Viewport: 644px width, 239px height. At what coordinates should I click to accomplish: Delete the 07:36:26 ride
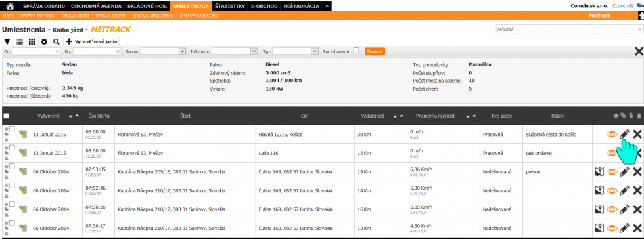tap(637, 209)
